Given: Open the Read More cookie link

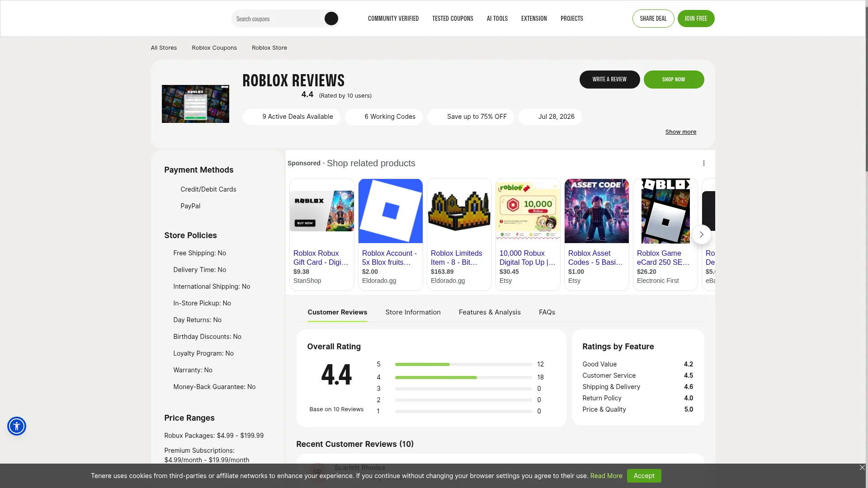Looking at the screenshot, I should (x=606, y=476).
